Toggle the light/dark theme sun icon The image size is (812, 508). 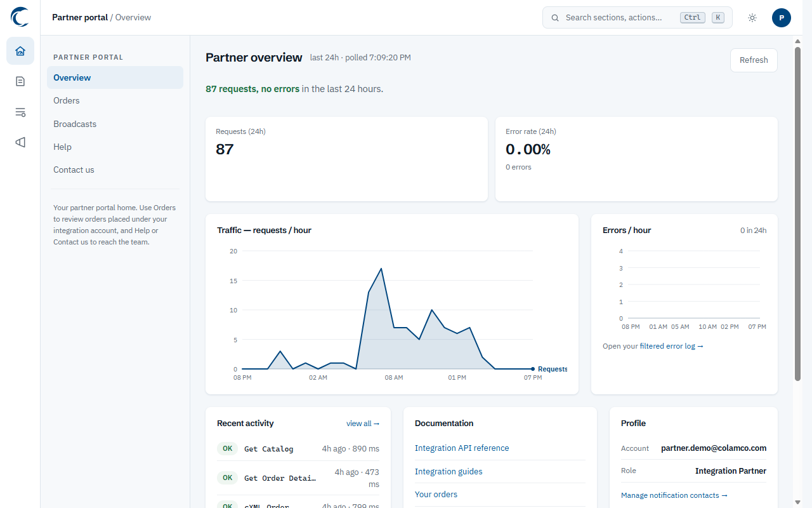click(x=752, y=18)
